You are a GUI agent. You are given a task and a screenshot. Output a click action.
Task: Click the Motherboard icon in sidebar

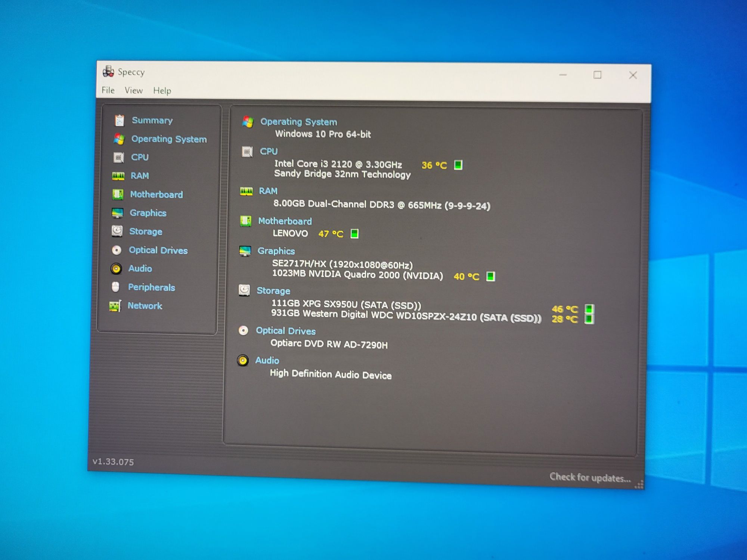pos(118,194)
